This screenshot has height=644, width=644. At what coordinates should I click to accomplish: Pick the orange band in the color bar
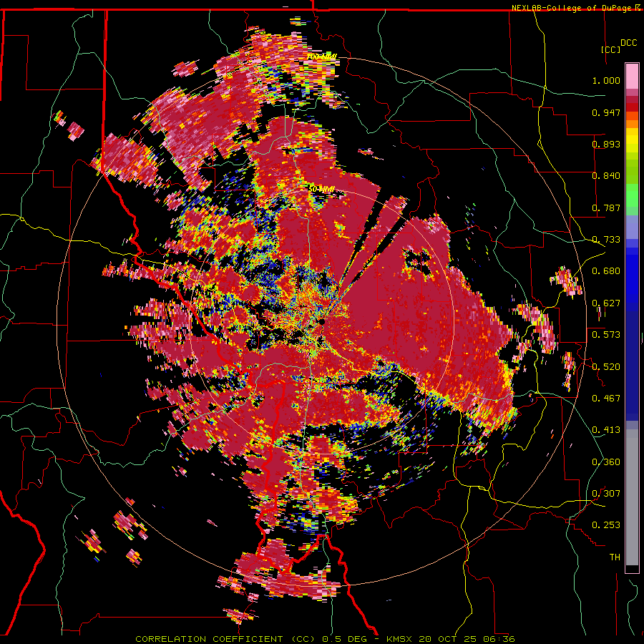tap(632, 122)
